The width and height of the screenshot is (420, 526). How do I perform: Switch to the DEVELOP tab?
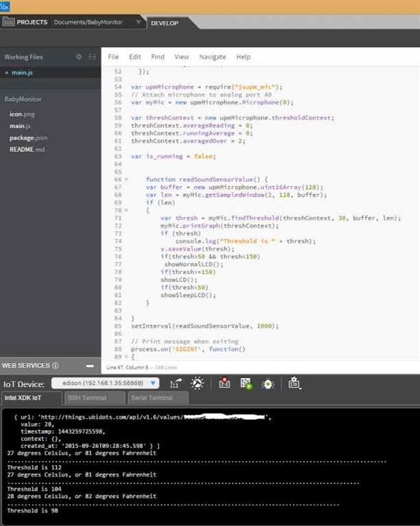coord(164,23)
